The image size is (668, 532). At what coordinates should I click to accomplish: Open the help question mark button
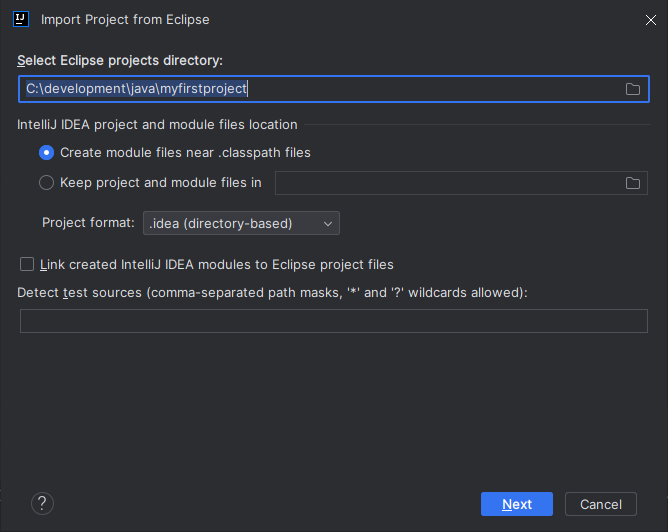point(42,503)
